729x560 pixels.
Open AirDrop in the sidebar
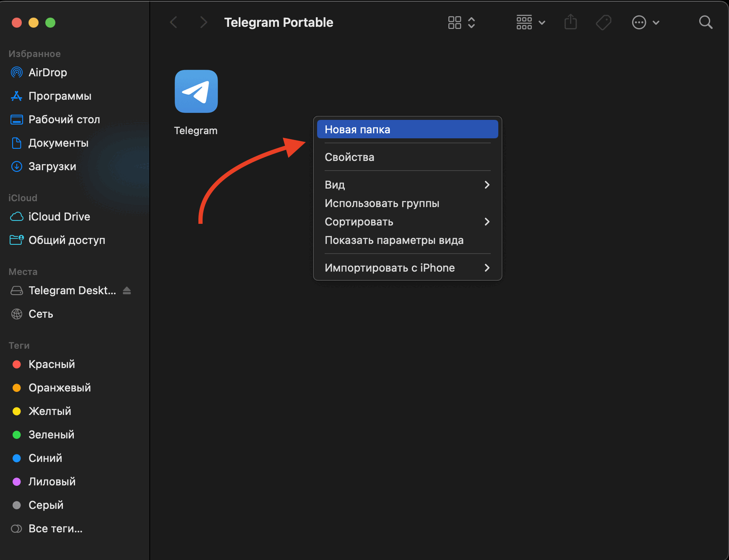tap(47, 73)
